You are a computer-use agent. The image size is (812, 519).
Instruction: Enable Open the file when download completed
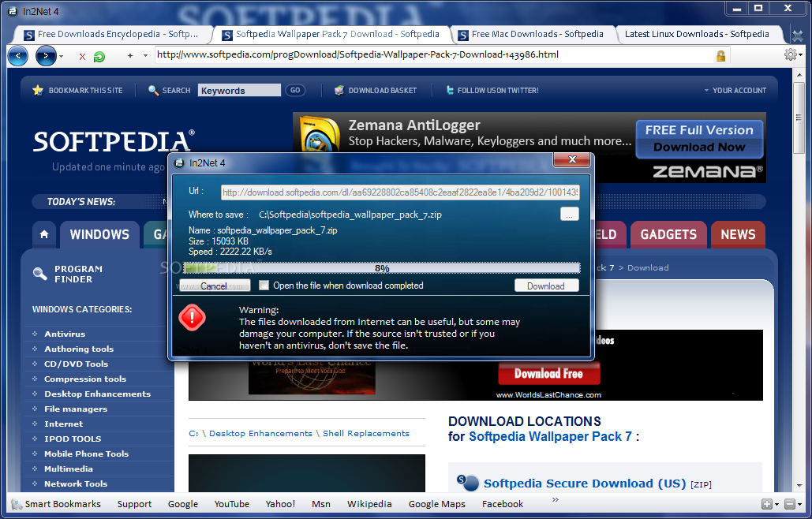(x=264, y=285)
